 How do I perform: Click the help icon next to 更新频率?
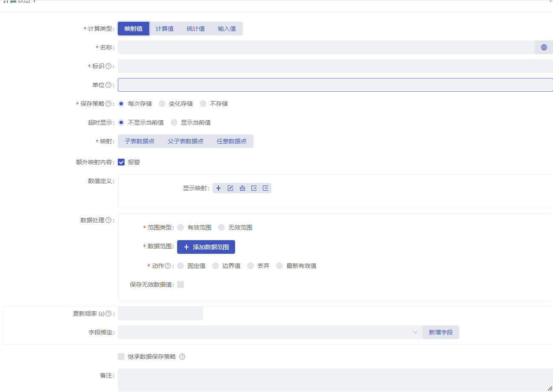(x=108, y=314)
